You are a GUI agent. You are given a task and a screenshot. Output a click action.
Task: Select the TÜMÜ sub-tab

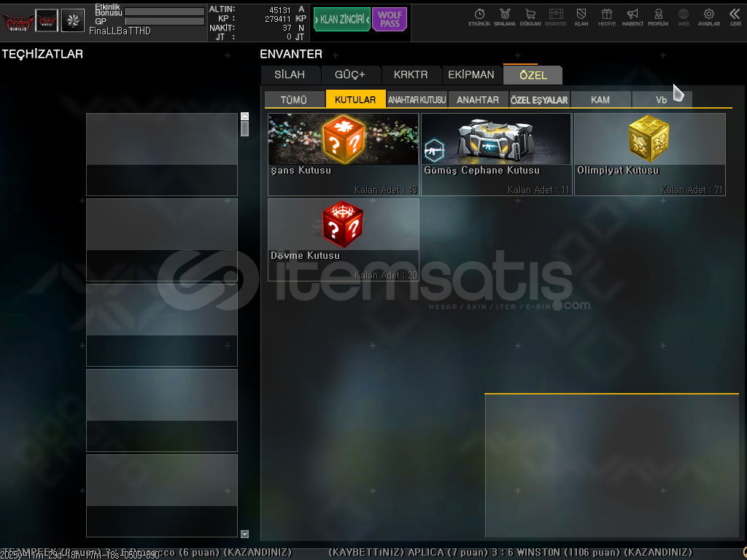pyautogui.click(x=294, y=100)
